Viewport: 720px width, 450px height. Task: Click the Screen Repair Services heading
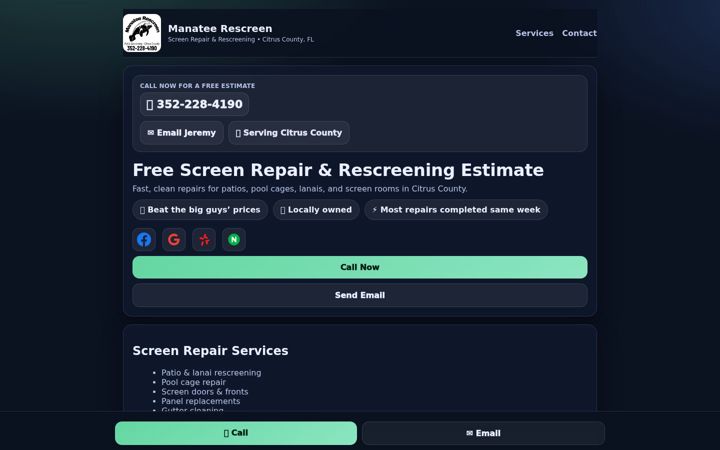point(210,350)
